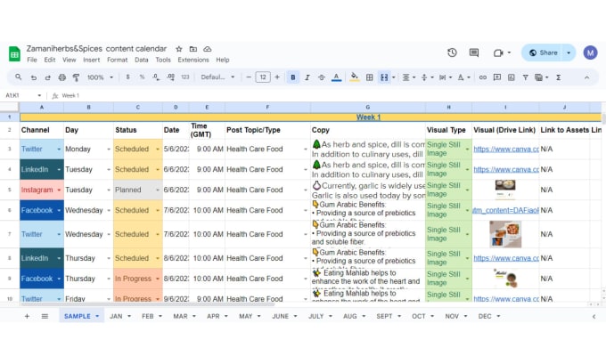The height and width of the screenshot is (364, 606).
Task: Open the vertical align dropdown
Action: (427, 77)
